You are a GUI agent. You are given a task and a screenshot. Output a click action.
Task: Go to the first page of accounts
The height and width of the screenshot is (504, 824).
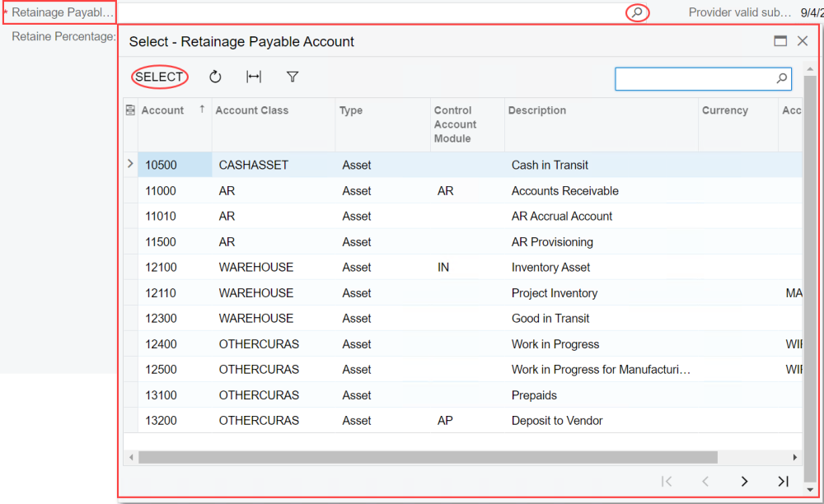667,481
